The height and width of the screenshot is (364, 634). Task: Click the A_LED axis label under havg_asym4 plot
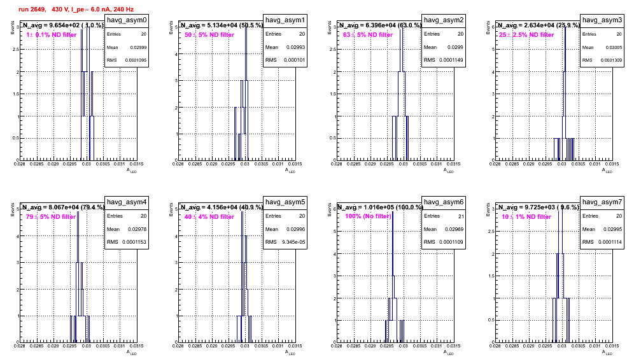[x=132, y=353]
